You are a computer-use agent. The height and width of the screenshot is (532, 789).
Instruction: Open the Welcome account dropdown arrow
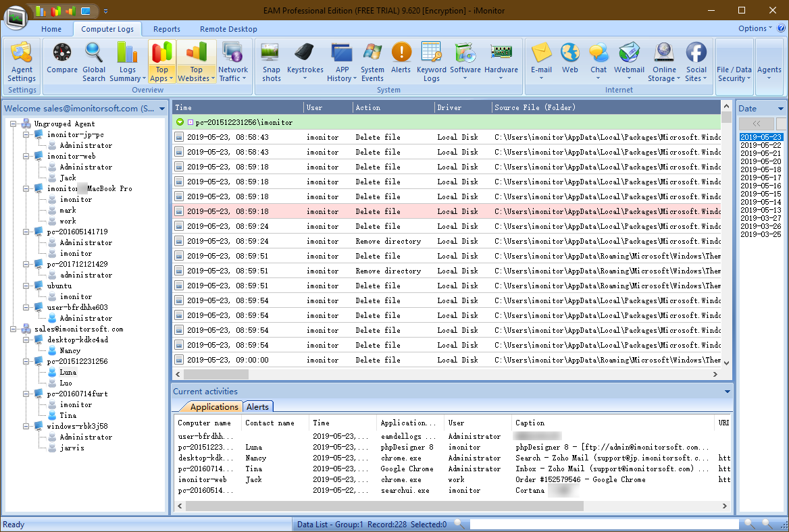point(162,109)
